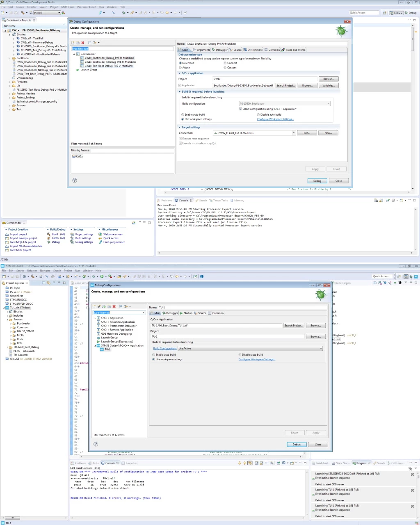Collapse 'Build (if required) before launching' section header
The image size is (420, 525).
pos(180,92)
